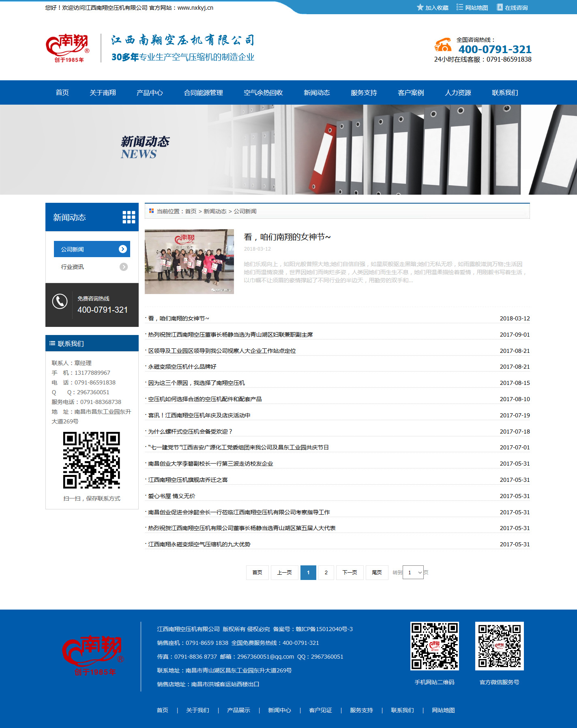Click the star bookmark icon (加入收藏)

pos(420,7)
